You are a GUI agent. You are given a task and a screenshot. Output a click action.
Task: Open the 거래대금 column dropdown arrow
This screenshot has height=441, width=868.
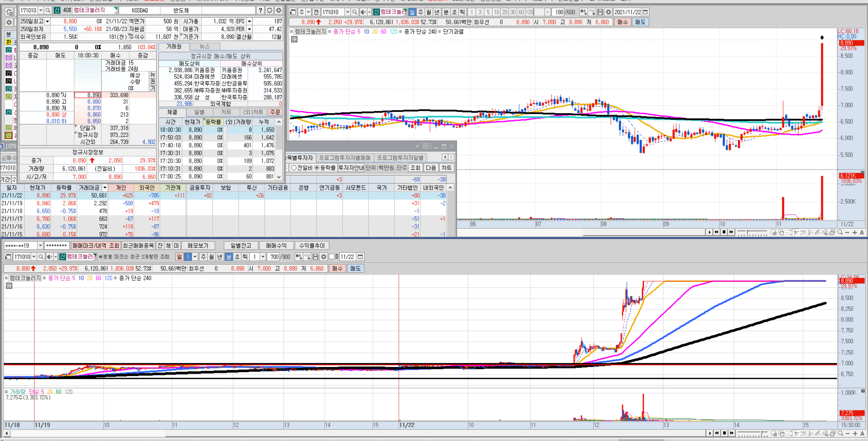(105, 187)
